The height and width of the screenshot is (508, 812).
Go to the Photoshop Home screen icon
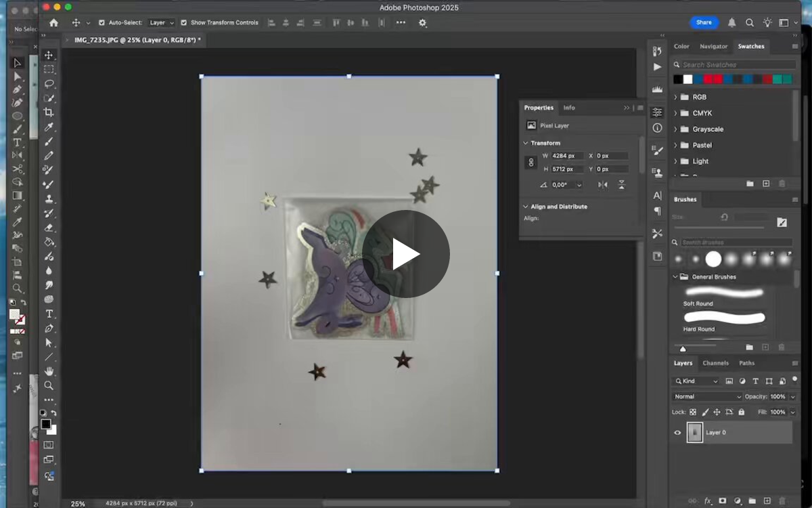click(x=54, y=22)
